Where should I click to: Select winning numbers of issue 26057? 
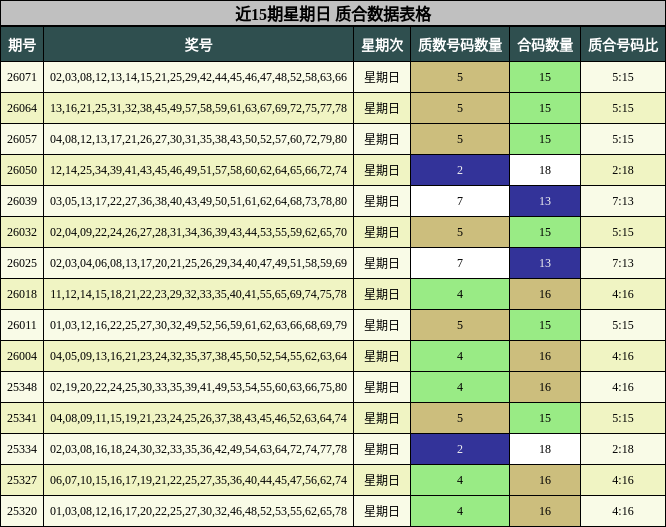pos(198,139)
